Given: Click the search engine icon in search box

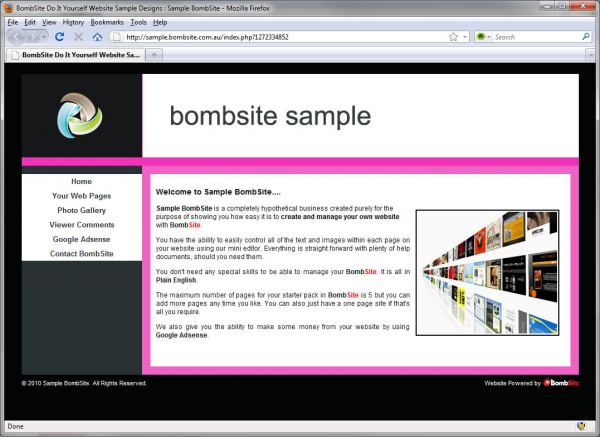Looking at the screenshot, I should tap(481, 37).
